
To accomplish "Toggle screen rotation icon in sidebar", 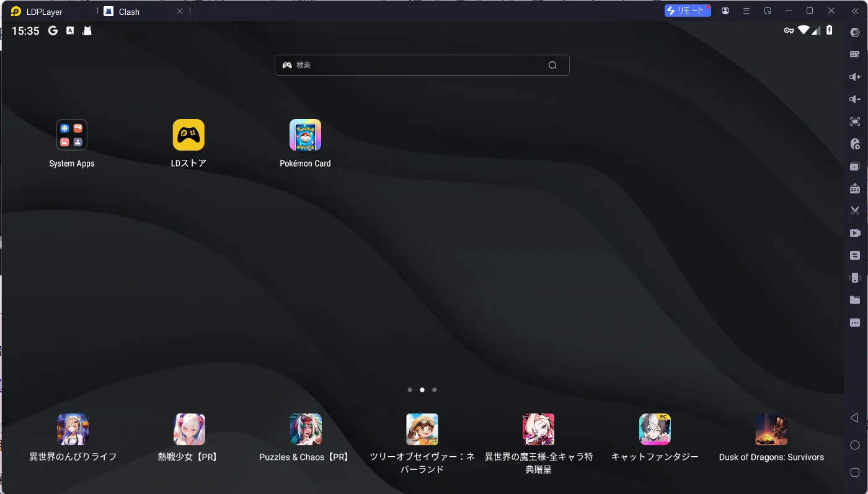I will (855, 278).
